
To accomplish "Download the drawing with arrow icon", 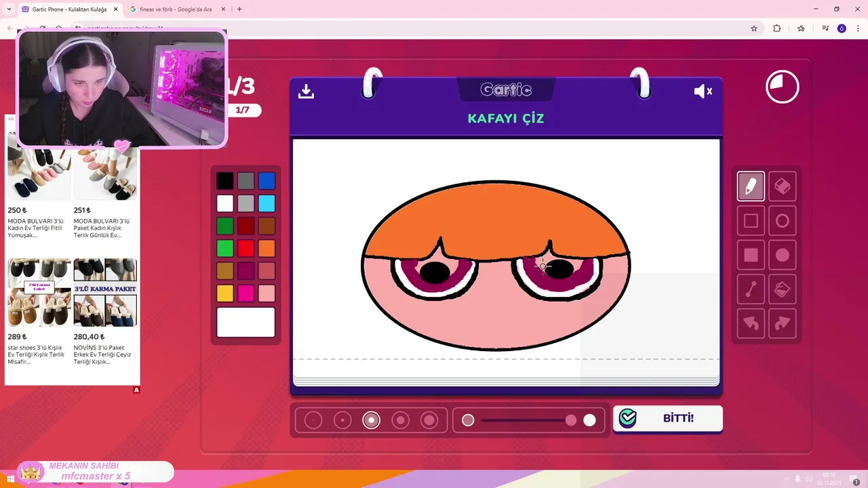I will 306,91.
